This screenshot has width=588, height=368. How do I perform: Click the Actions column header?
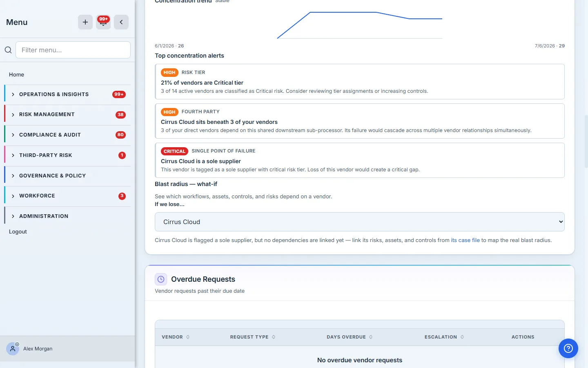tap(523, 337)
